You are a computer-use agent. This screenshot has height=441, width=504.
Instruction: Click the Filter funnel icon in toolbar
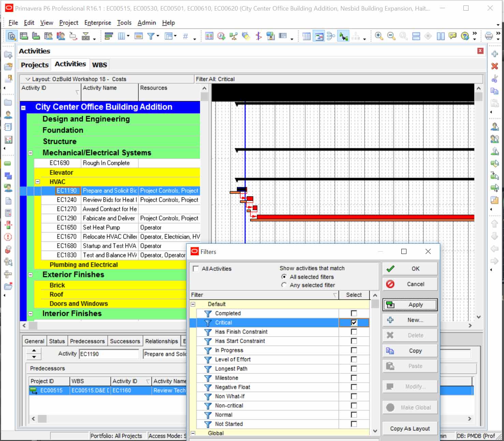point(151,36)
